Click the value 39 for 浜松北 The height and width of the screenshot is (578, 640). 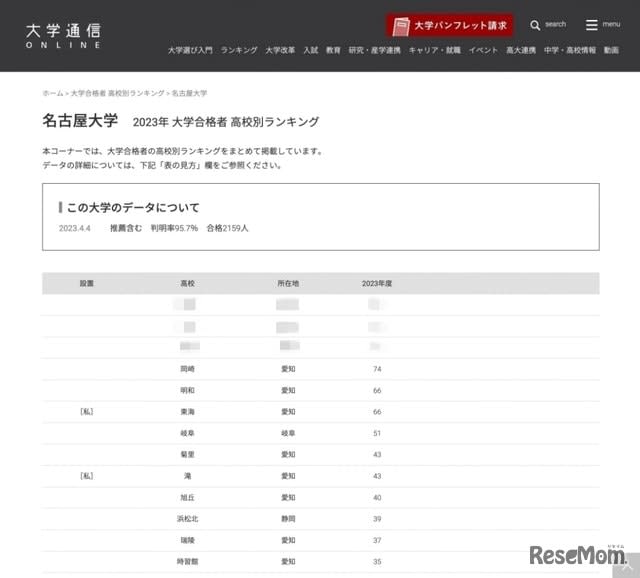377,519
